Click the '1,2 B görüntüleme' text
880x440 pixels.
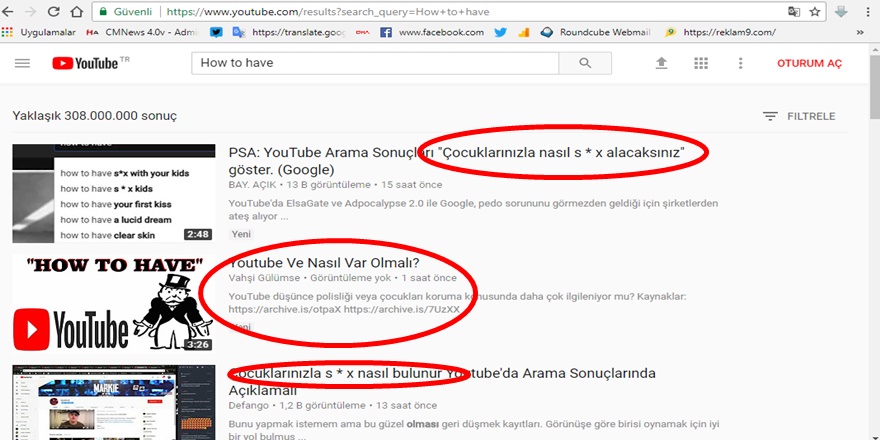322,405
